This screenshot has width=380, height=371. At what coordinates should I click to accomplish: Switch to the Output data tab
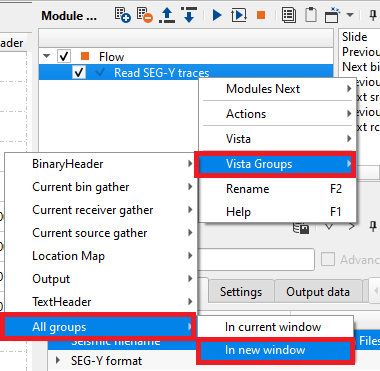click(318, 292)
